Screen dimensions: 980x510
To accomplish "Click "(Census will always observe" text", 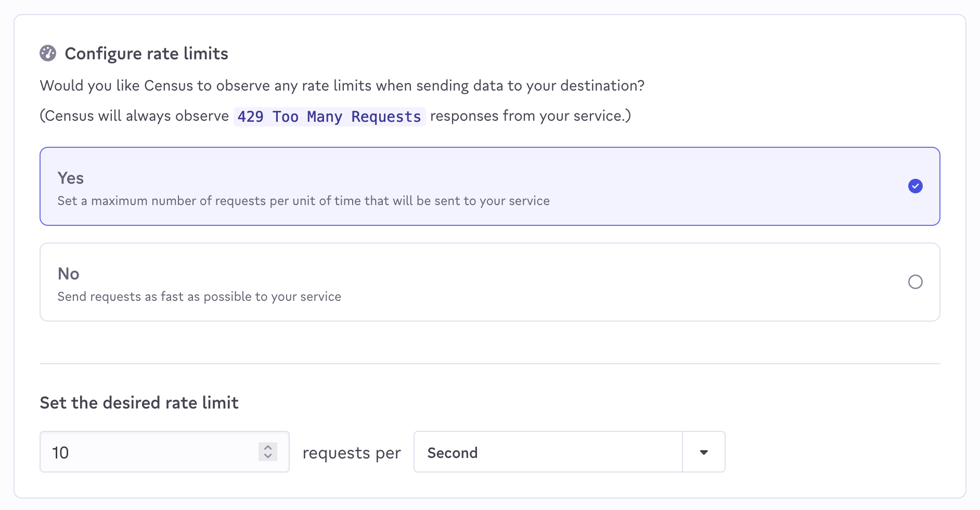I will pos(134,116).
